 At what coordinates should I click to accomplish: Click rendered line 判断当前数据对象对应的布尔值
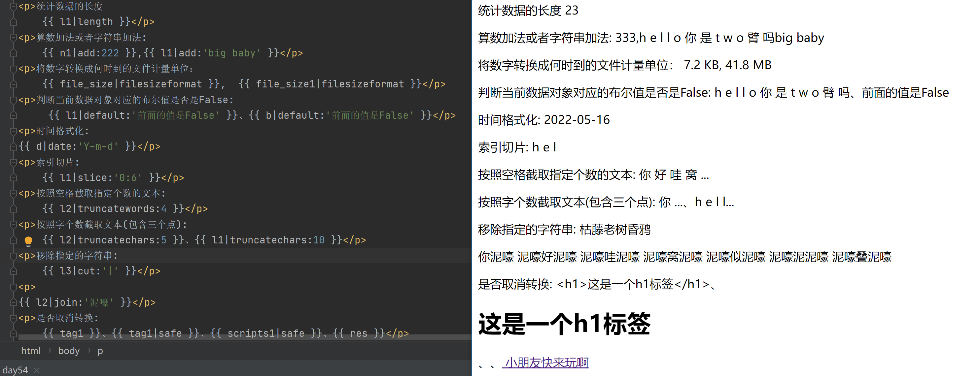[x=713, y=92]
